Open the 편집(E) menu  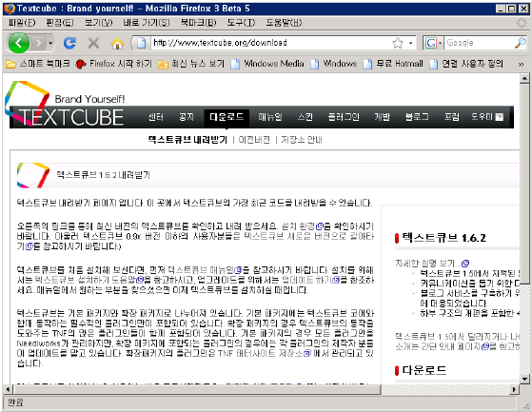[x=60, y=23]
